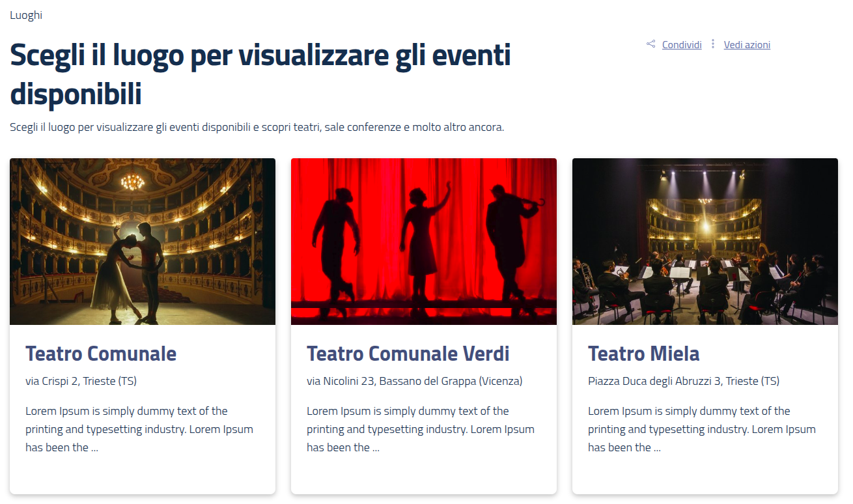Viewport: 853px width, 504px height.
Task: Open the Condividi share link
Action: pos(682,45)
